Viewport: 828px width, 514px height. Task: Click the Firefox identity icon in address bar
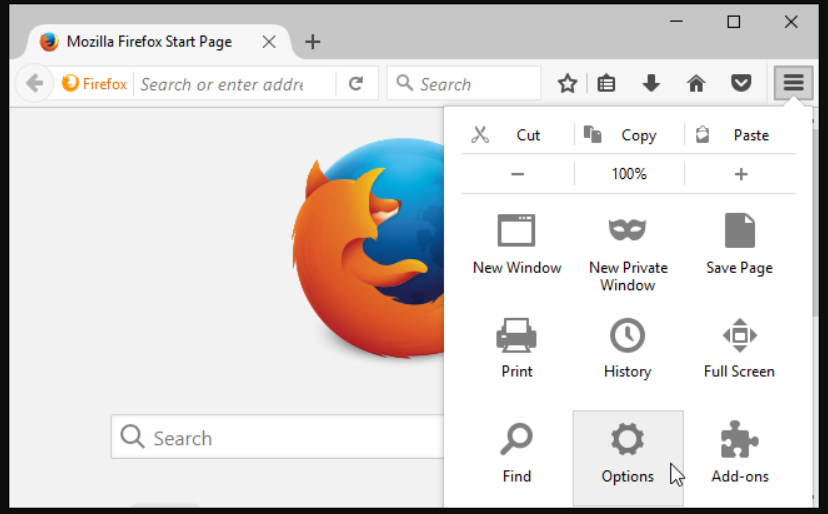[94, 83]
